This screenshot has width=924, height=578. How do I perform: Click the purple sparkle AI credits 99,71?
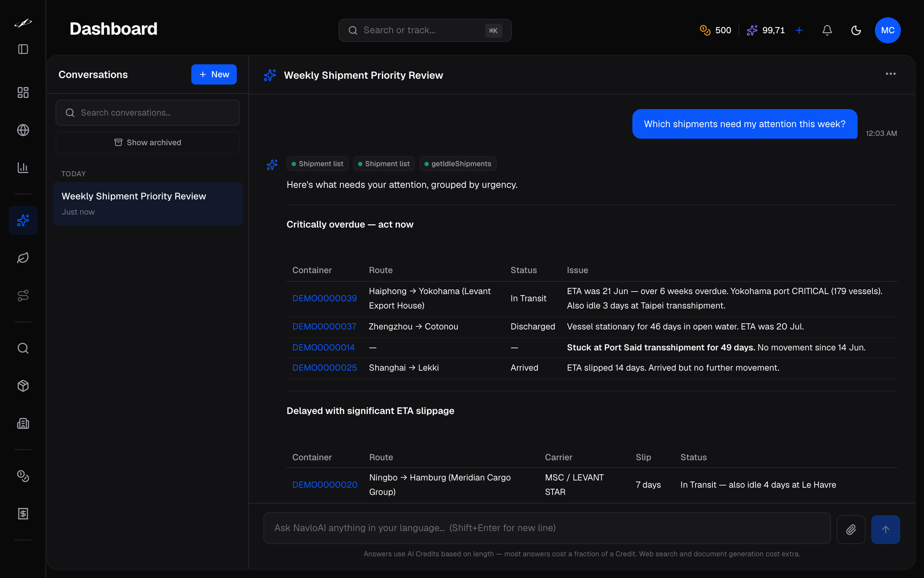(x=766, y=30)
